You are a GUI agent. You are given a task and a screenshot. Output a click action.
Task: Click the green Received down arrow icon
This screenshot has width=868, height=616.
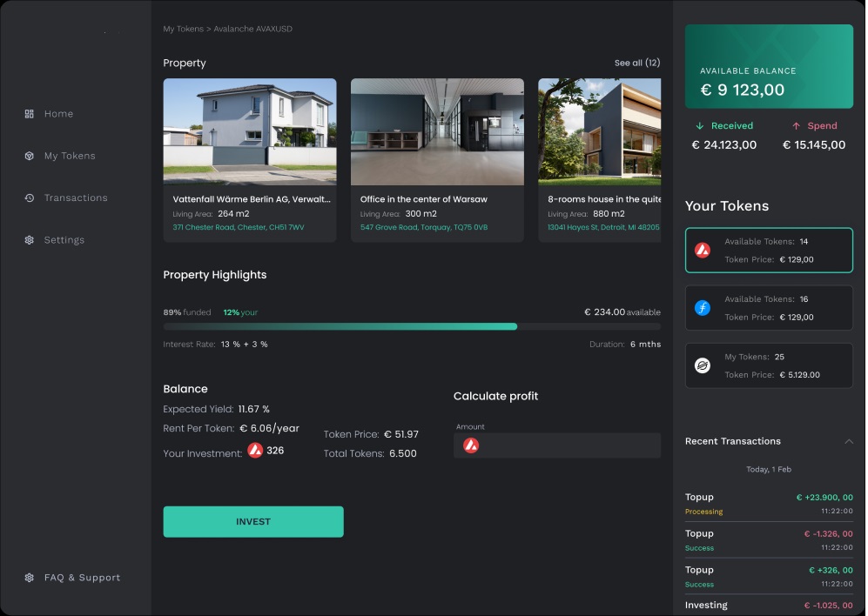point(700,125)
